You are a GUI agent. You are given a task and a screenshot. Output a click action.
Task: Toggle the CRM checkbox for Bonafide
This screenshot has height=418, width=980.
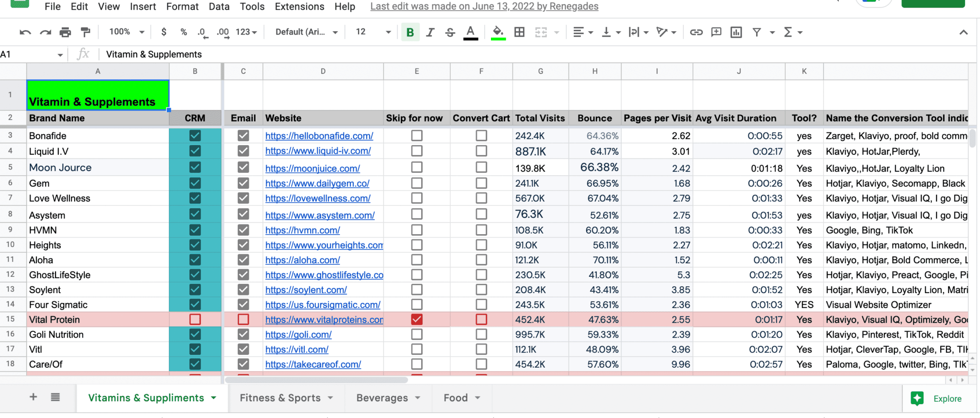point(195,136)
